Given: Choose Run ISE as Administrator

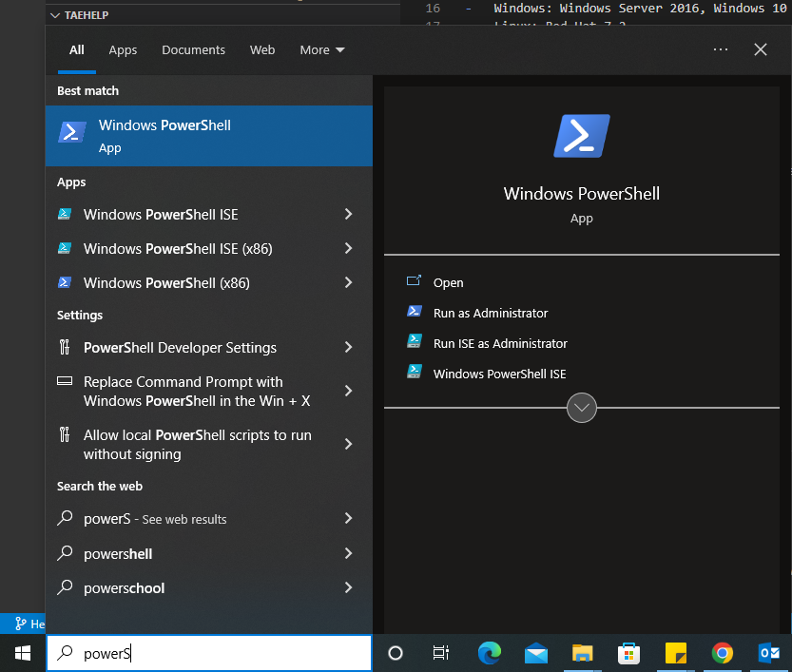Looking at the screenshot, I should [x=500, y=343].
